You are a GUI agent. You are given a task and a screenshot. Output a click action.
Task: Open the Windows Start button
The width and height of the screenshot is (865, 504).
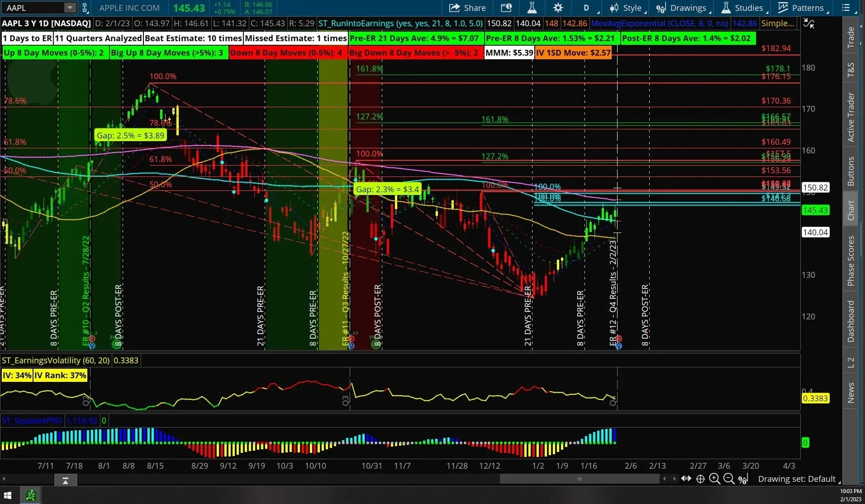coord(8,495)
